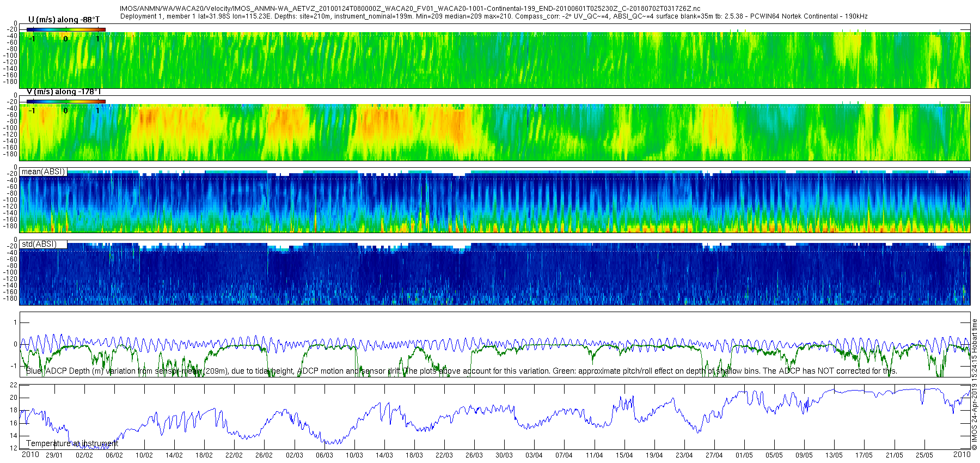Screen dimensions: 980x463
Task: Click the V velocity colorbar
Action: 66,101
